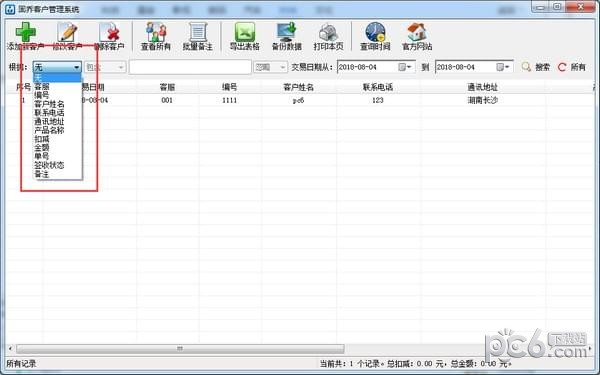Select 客服 in the dropdown list
This screenshot has width=600, height=375.
57,87
